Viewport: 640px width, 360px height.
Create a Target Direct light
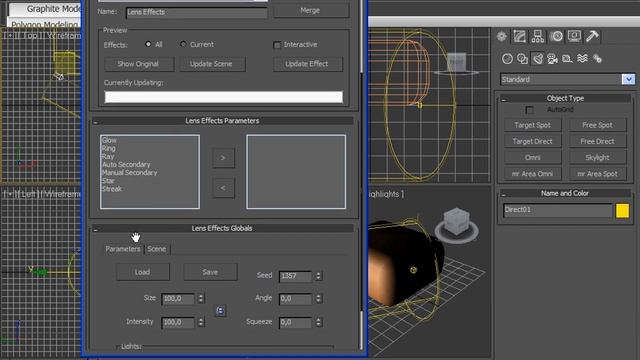[532, 141]
